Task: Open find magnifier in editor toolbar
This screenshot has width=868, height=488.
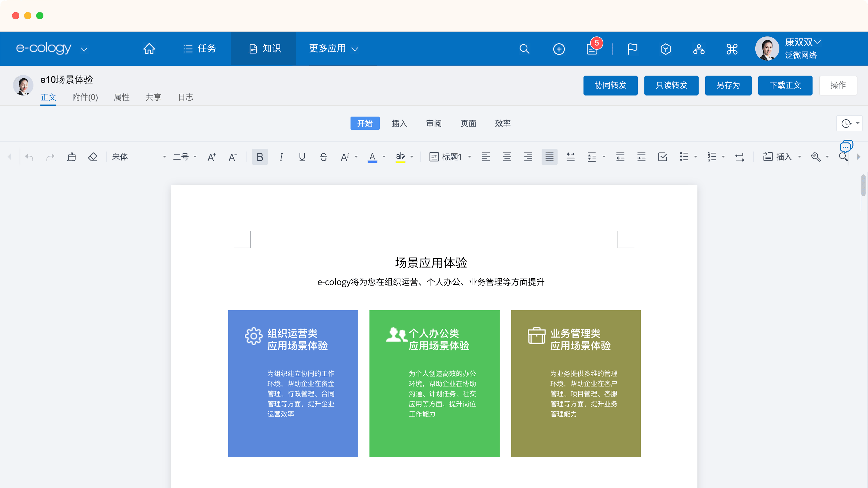Action: click(843, 157)
